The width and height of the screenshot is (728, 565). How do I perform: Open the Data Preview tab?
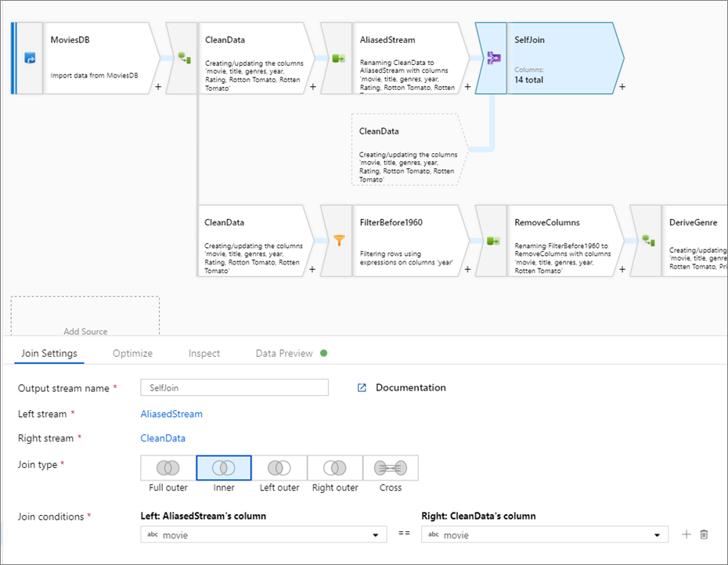click(284, 354)
